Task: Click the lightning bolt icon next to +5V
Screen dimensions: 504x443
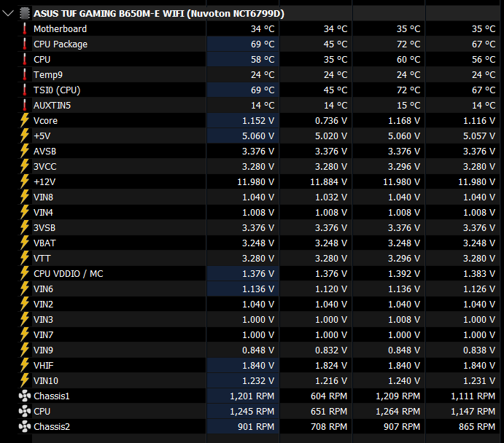Action: click(x=24, y=136)
